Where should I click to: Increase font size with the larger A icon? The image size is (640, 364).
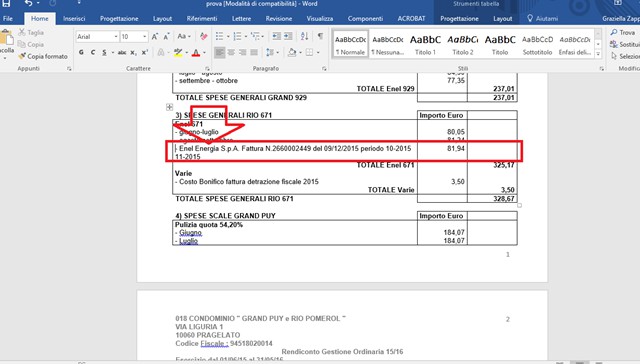[155, 37]
